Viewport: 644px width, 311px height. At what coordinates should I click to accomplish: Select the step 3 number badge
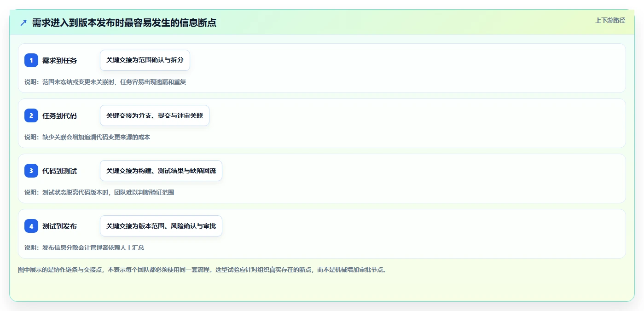(31, 171)
